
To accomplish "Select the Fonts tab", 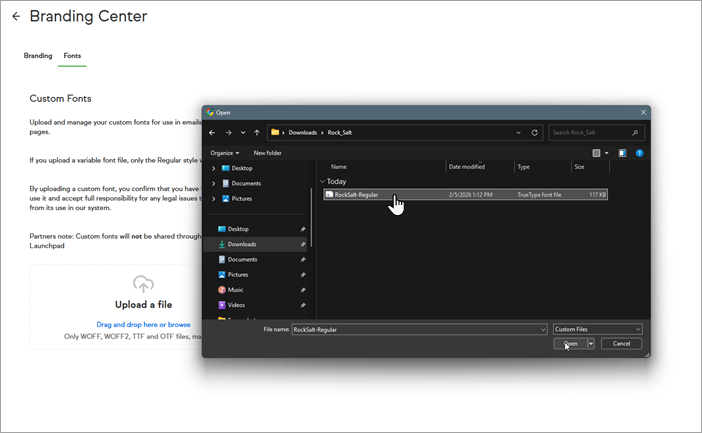I will (x=72, y=56).
